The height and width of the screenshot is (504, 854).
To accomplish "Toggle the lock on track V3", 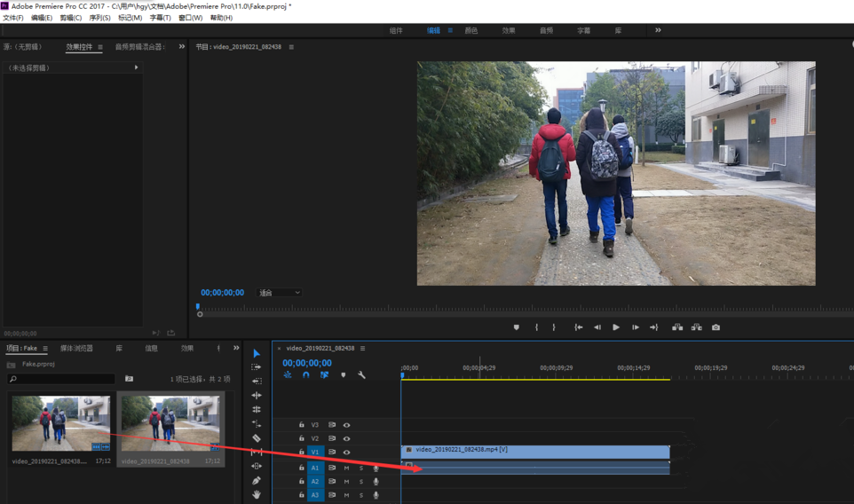I will coord(301,425).
